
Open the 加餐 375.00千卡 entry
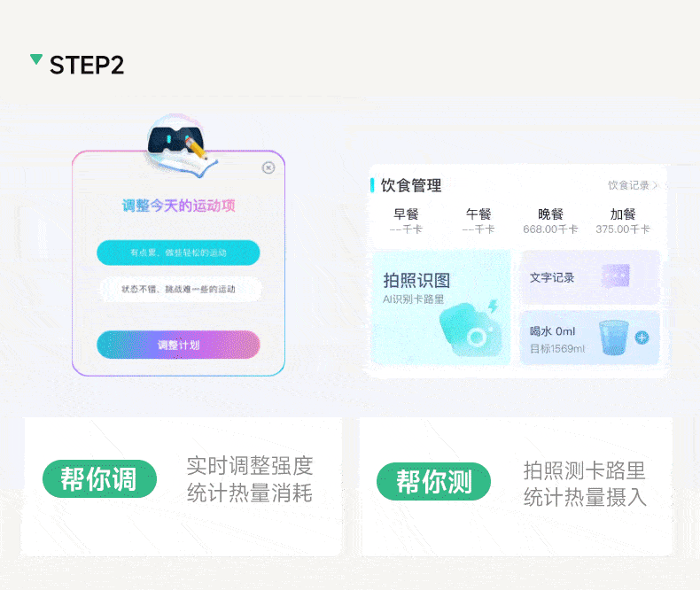point(623,221)
